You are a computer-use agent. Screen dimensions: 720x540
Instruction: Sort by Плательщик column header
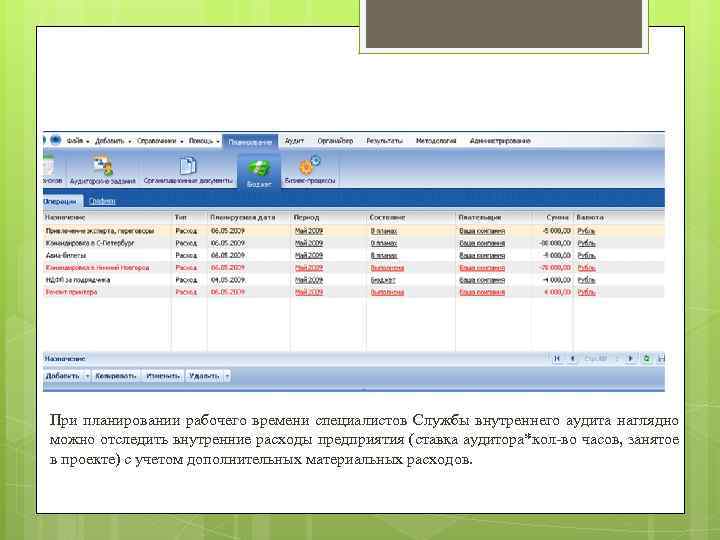[493, 217]
